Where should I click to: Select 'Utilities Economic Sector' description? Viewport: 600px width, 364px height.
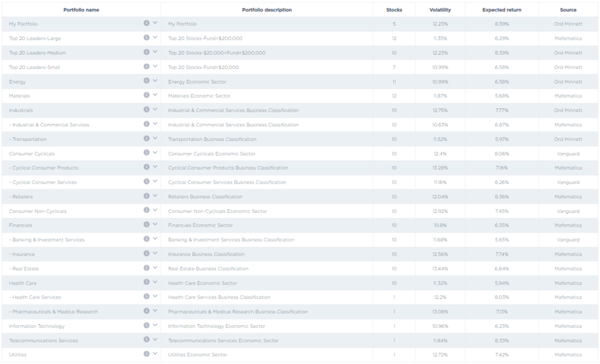click(x=197, y=355)
